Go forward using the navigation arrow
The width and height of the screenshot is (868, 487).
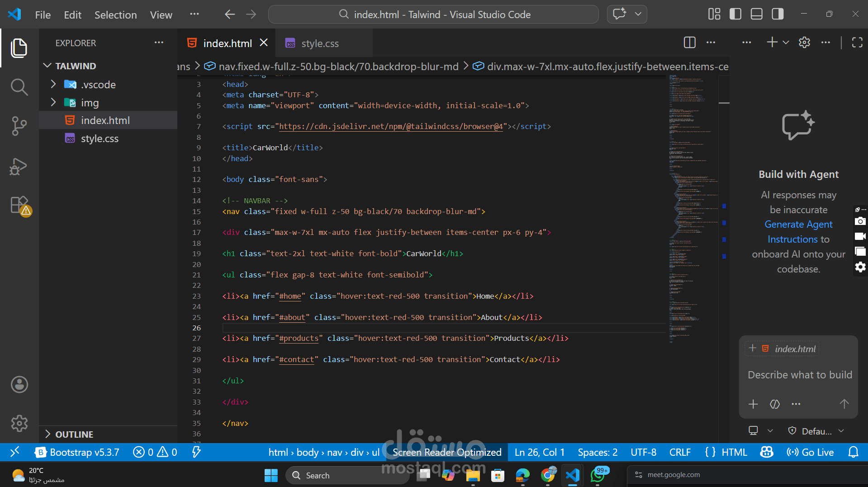[x=251, y=14]
